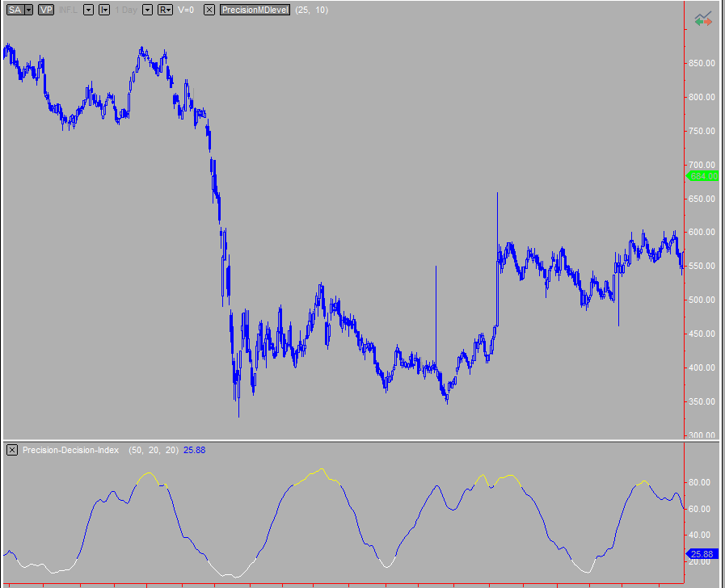
Task: Click the V=0 volume text
Action: tap(185, 10)
